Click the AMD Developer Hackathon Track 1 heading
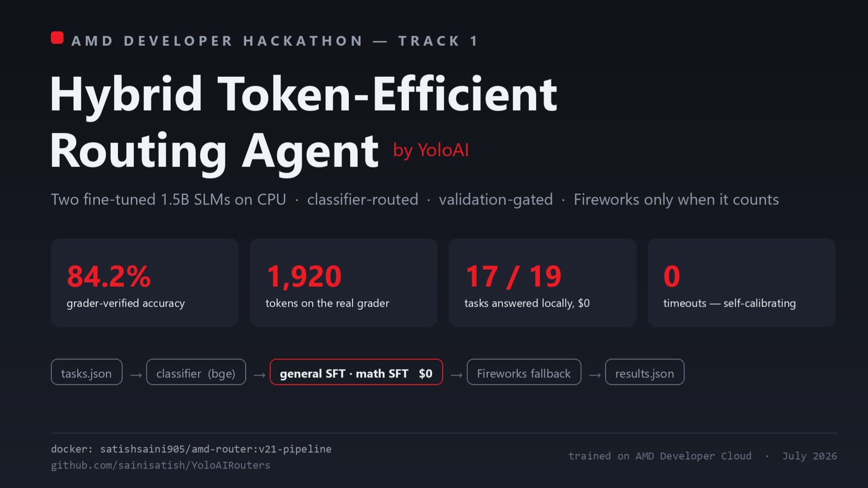Image resolution: width=868 pixels, height=488 pixels. tap(275, 41)
